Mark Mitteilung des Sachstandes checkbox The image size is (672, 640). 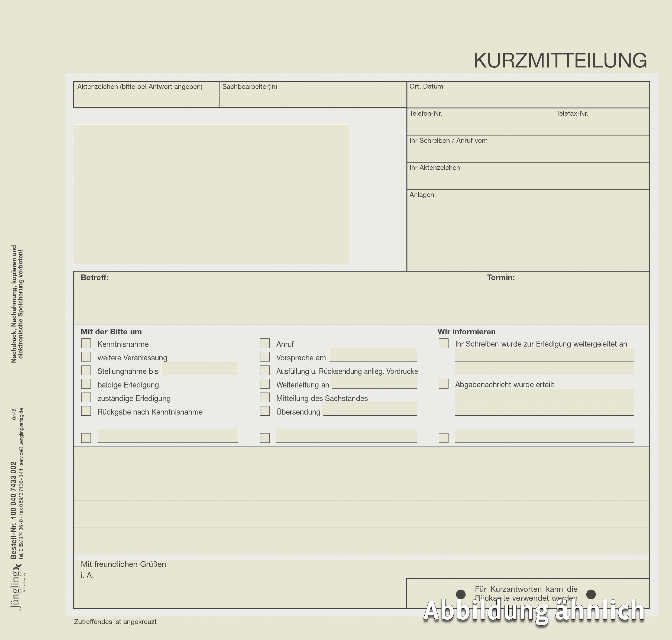(265, 397)
